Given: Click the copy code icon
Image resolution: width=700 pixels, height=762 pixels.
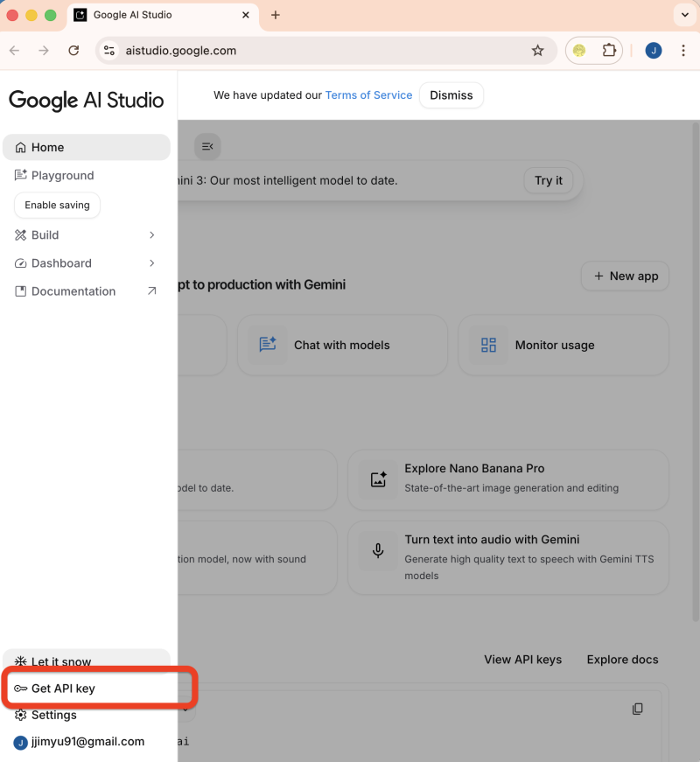Looking at the screenshot, I should 638,708.
